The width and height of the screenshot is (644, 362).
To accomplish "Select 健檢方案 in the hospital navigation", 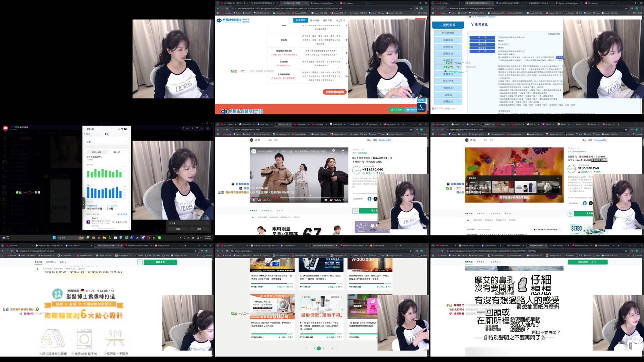I will [x=327, y=20].
